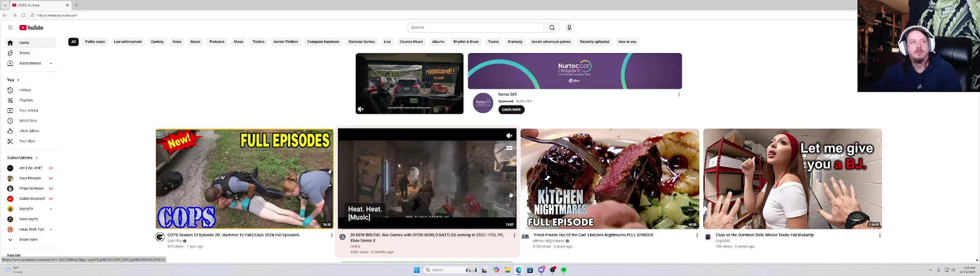Open Playlists in sidebar

[x=30, y=100]
